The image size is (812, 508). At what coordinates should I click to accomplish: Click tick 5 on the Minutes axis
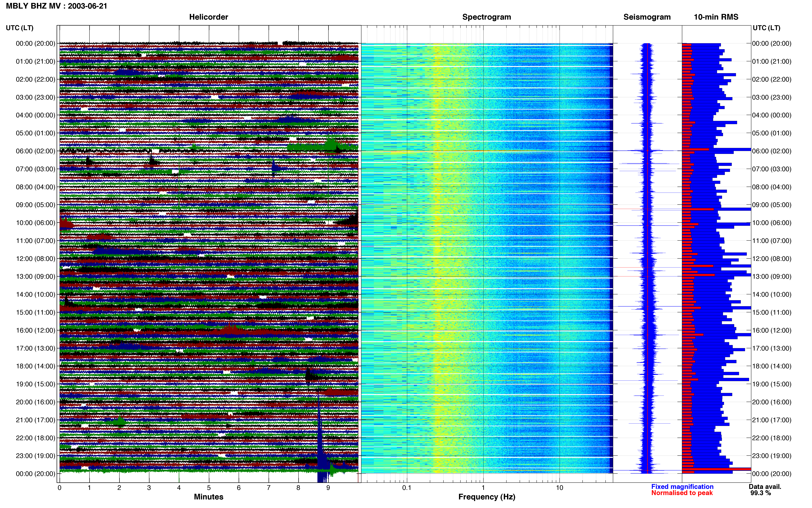pos(209,487)
